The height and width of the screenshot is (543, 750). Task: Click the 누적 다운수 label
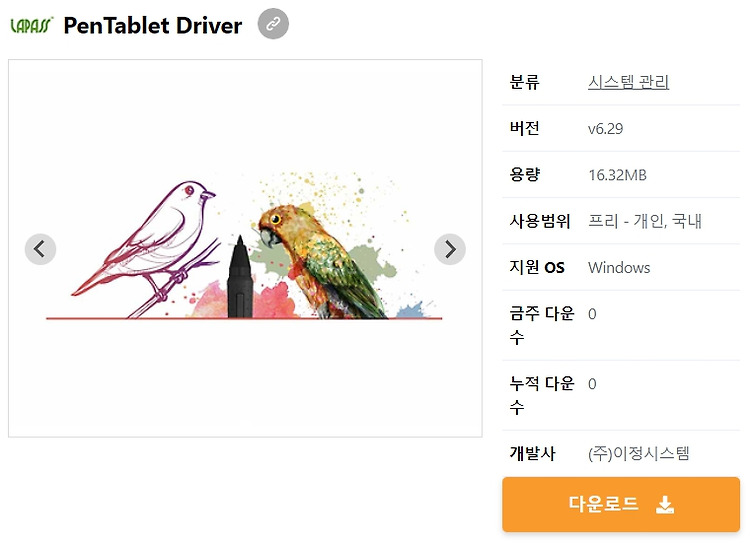point(542,395)
